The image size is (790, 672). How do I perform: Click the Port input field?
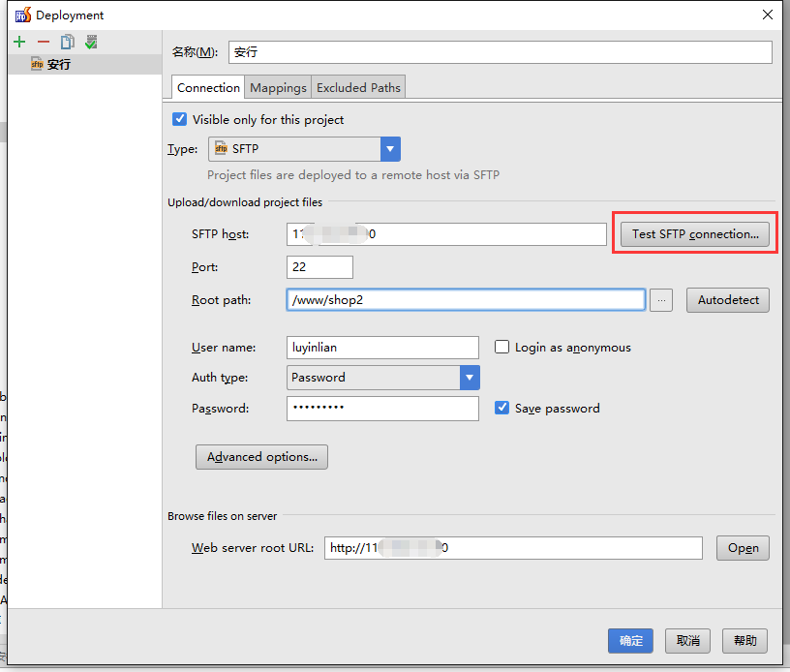(x=319, y=267)
